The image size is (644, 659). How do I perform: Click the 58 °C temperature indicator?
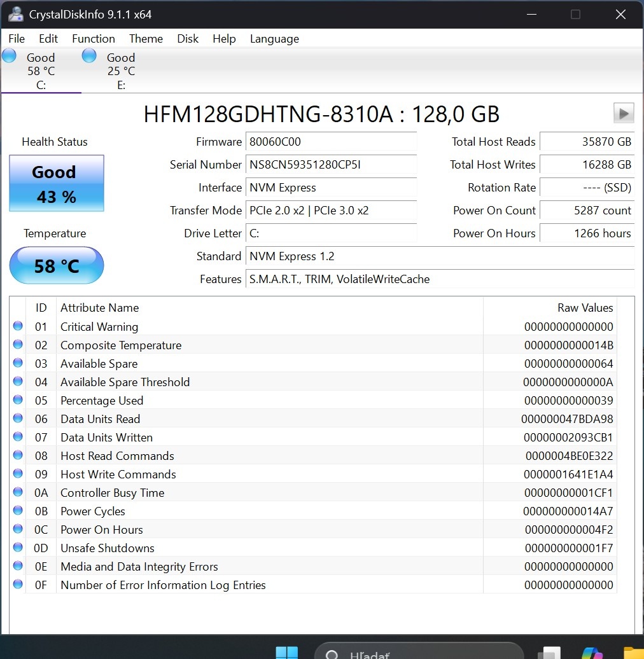pos(56,265)
